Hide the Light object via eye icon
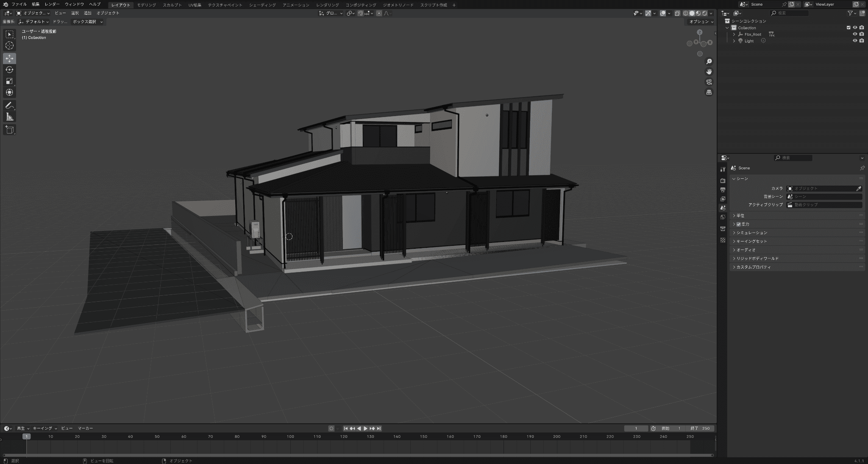Image resolution: width=868 pixels, height=464 pixels. (x=855, y=41)
